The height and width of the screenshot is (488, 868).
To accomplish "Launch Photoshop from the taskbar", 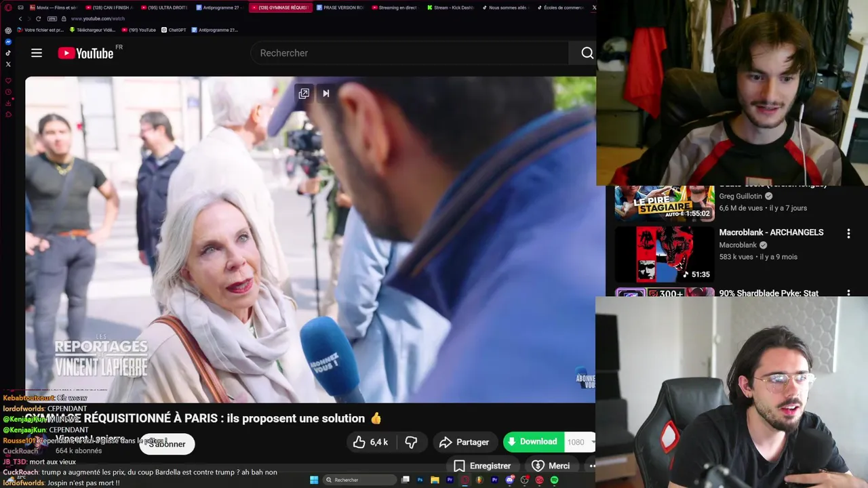I will [420, 480].
